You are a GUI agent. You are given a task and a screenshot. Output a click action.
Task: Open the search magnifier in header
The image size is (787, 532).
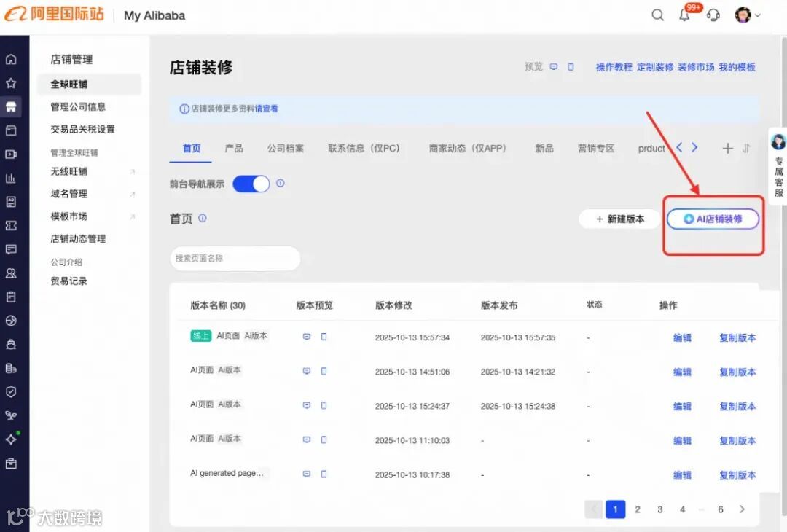(657, 15)
